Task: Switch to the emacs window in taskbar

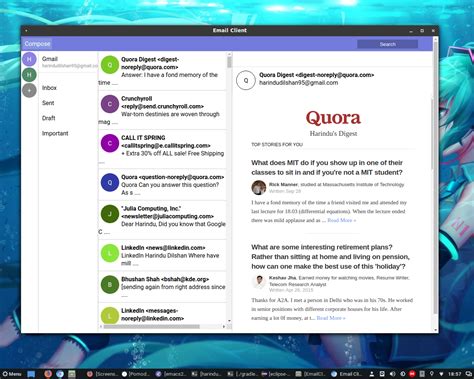Action: [x=171, y=374]
